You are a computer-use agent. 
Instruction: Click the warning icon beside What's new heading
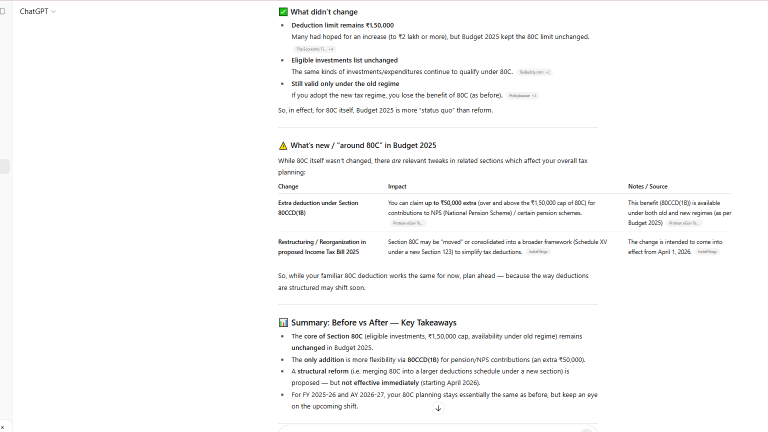(x=283, y=145)
